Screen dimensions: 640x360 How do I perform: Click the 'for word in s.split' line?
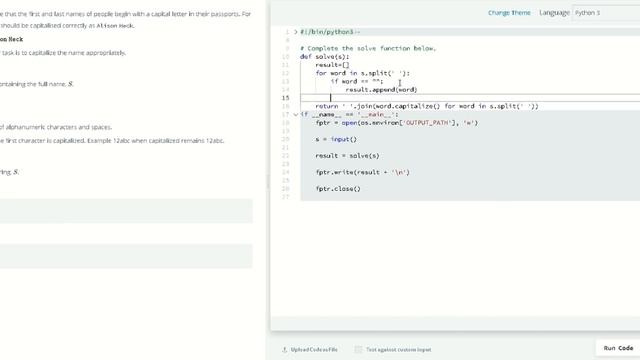(x=362, y=73)
